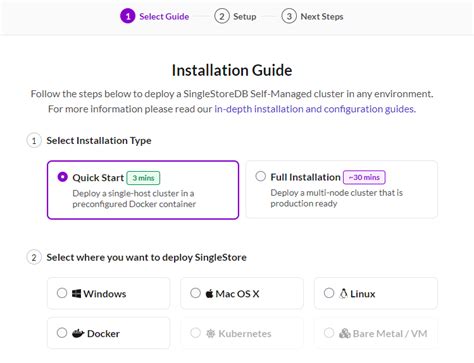Click the 3 mins badge on Quick Start

tap(143, 178)
